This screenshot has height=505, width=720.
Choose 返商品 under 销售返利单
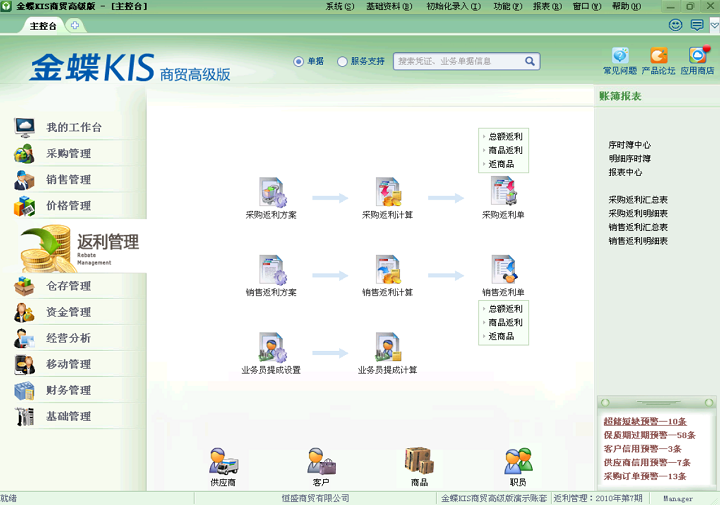pos(501,336)
